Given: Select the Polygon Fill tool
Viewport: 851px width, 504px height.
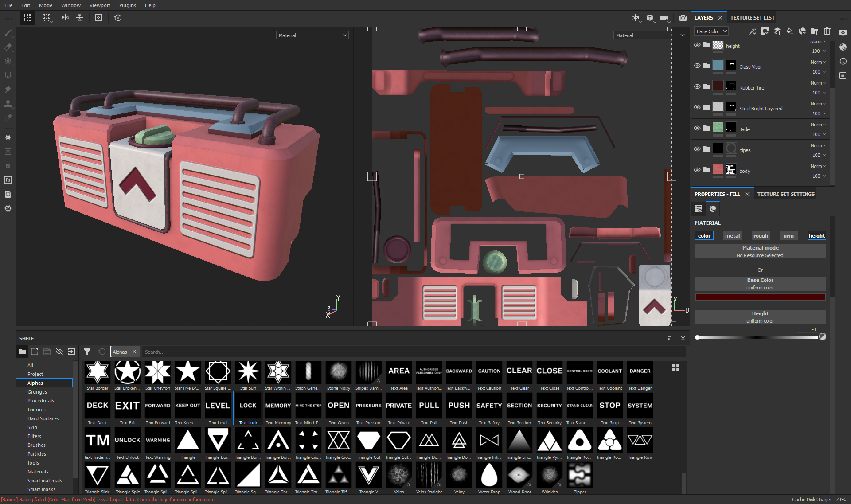Looking at the screenshot, I should (x=8, y=75).
